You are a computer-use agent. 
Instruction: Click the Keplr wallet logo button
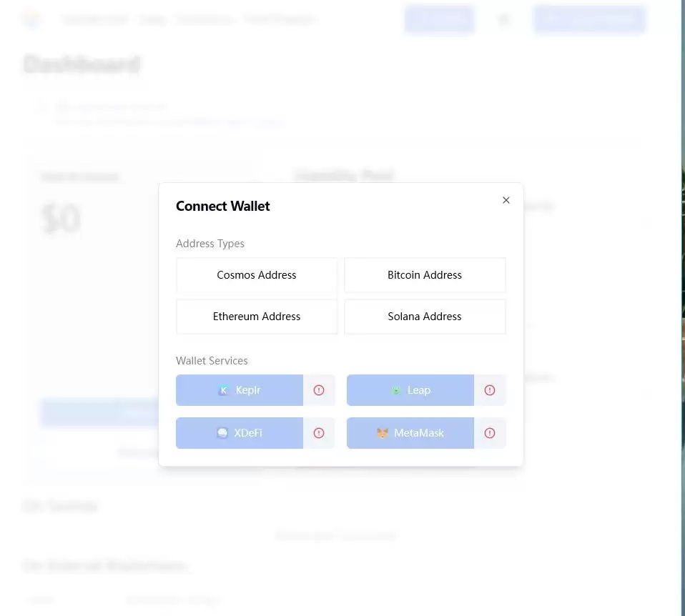click(224, 390)
